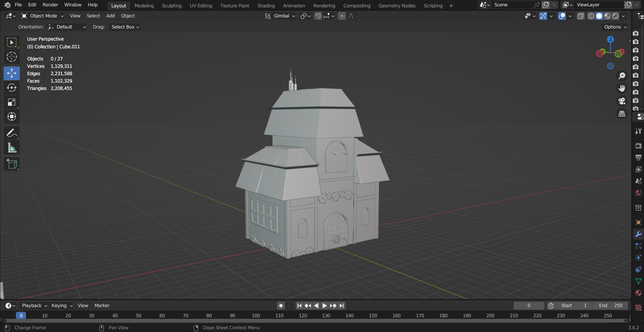Expand the Gimbal orientation dropdown
Screen dimensions: 644x332
point(280,16)
